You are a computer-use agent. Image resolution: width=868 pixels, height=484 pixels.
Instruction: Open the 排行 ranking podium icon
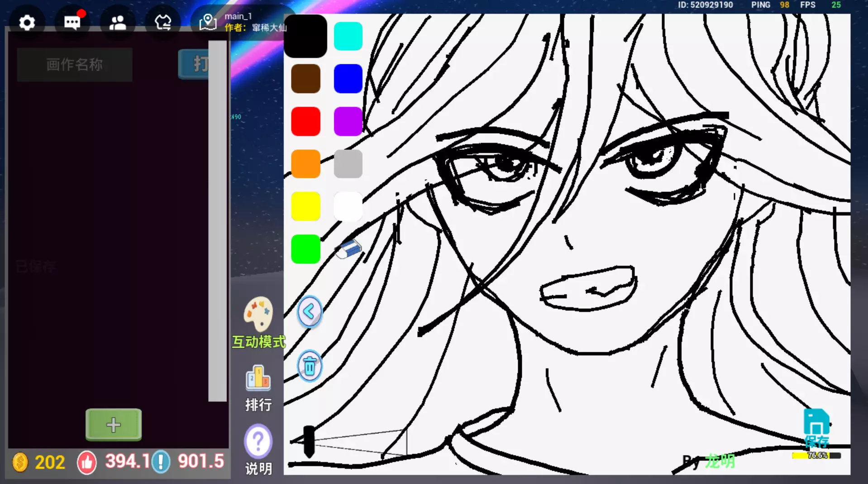tap(258, 379)
